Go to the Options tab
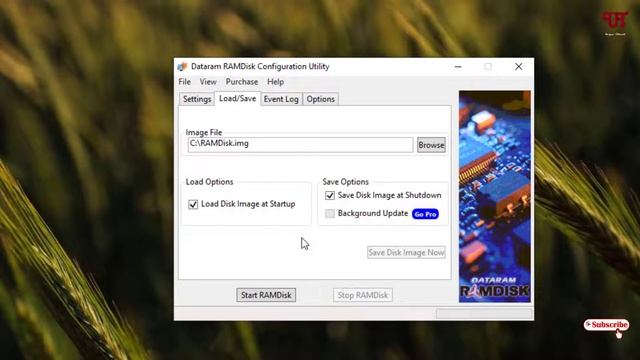The width and height of the screenshot is (640, 360). click(320, 99)
